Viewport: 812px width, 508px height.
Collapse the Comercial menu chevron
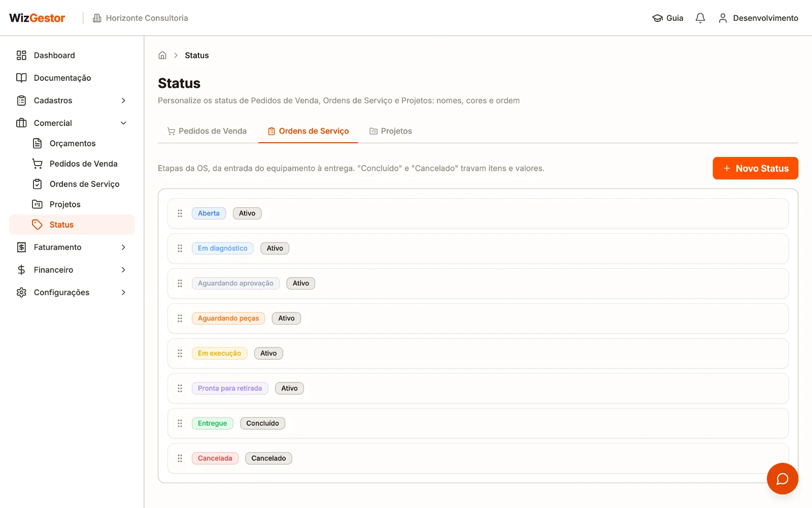click(123, 123)
